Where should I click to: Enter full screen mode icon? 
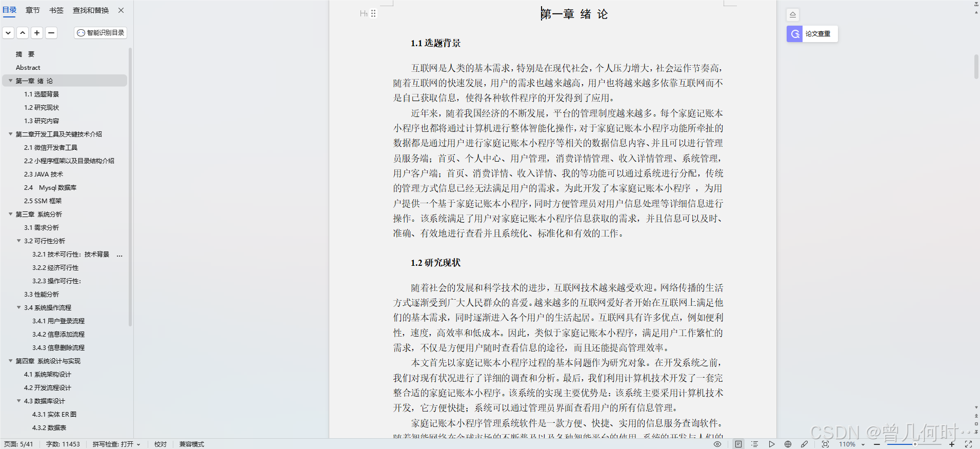coord(968,444)
